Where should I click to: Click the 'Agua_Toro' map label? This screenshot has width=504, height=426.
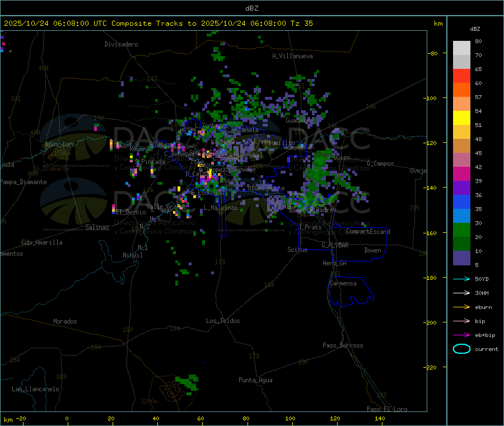tap(60, 144)
